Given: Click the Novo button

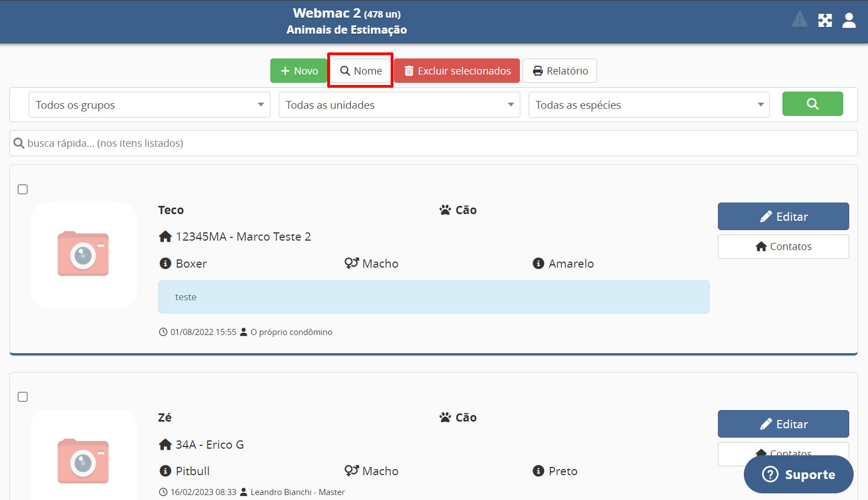Looking at the screenshot, I should point(299,71).
